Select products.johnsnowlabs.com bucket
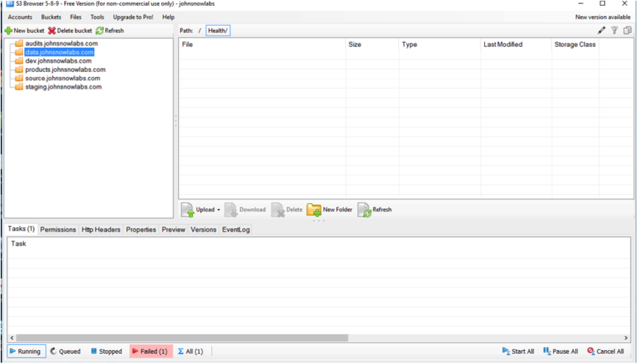This screenshot has height=364, width=637. point(65,69)
